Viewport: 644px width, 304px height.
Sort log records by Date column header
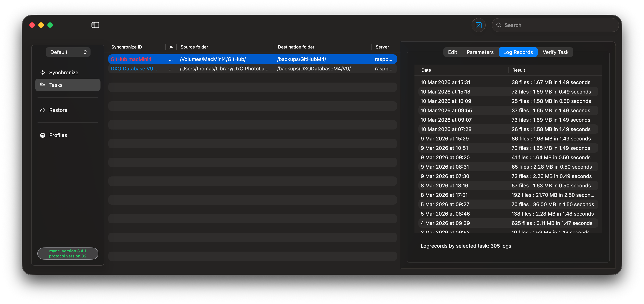tap(426, 70)
